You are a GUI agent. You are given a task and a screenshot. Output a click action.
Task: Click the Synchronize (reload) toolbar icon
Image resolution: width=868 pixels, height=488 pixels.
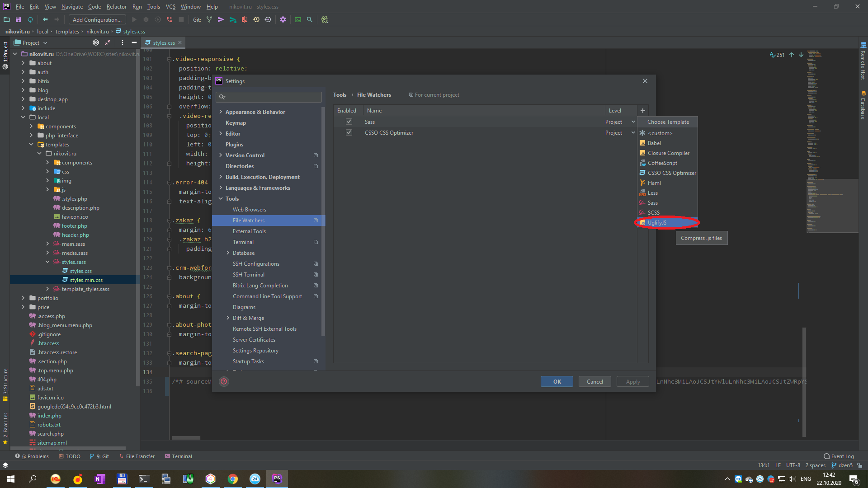pos(30,19)
